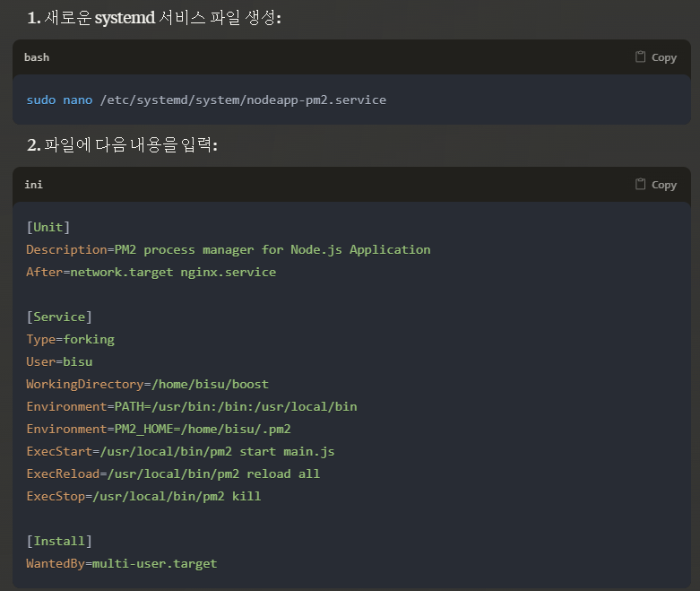Click the heading '2. 파일에 다음 내용을 입력:'
Viewport: 700px width, 591px height.
122,144
